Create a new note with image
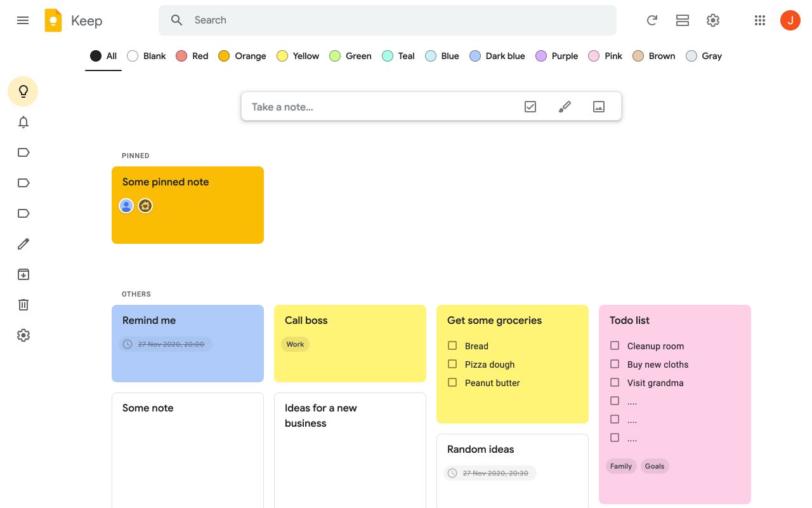The height and width of the screenshot is (508, 812). coord(598,106)
